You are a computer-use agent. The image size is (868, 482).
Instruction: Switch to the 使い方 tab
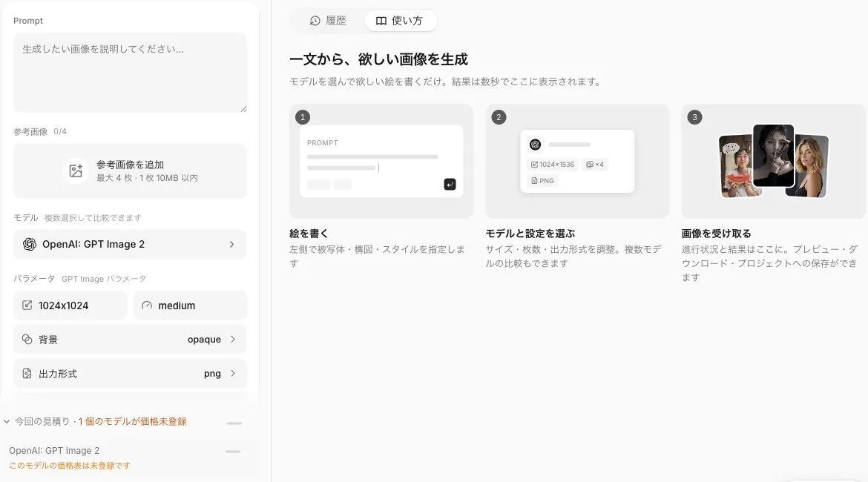[x=400, y=21]
